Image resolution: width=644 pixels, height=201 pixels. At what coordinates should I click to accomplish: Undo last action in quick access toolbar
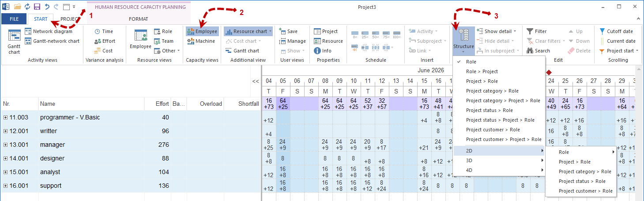click(46, 7)
